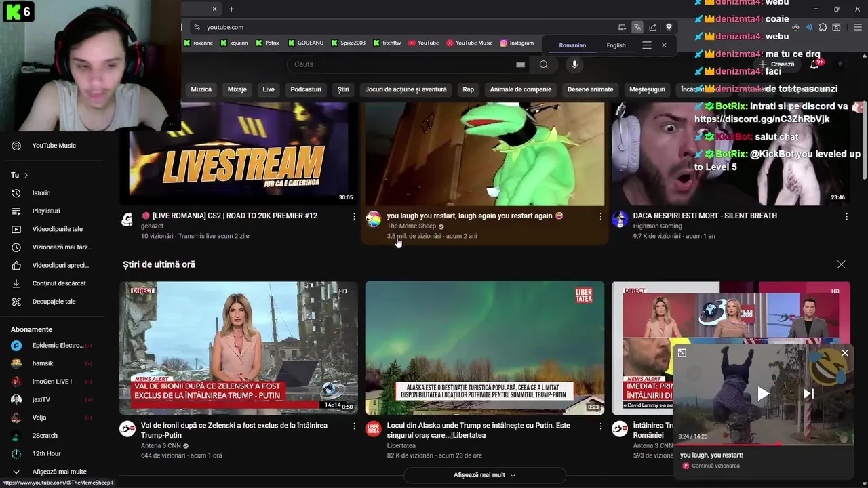
Task: Expand the Tu section chevron
Action: click(26, 176)
